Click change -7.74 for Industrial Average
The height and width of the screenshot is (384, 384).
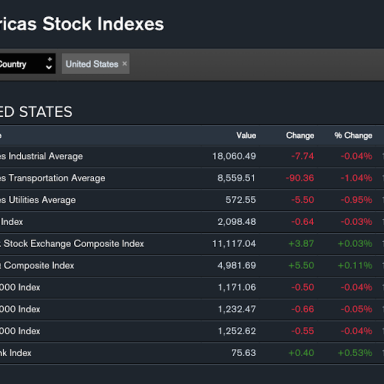(x=302, y=156)
